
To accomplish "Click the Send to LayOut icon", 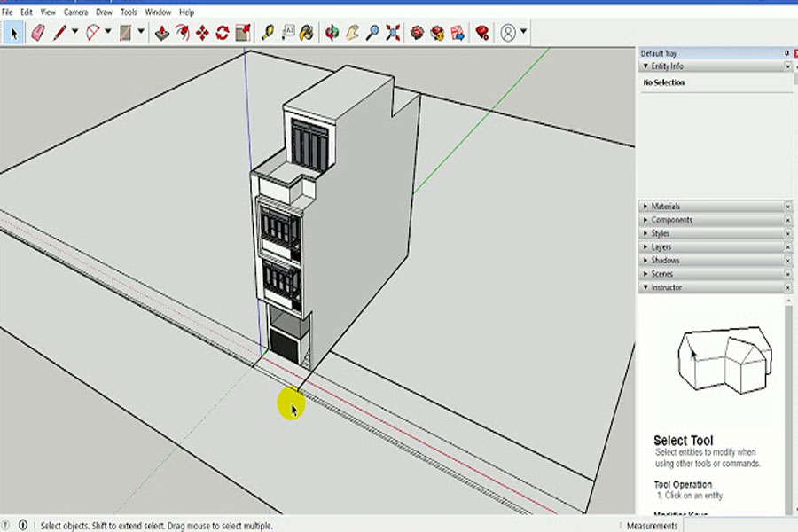I will click(x=458, y=33).
